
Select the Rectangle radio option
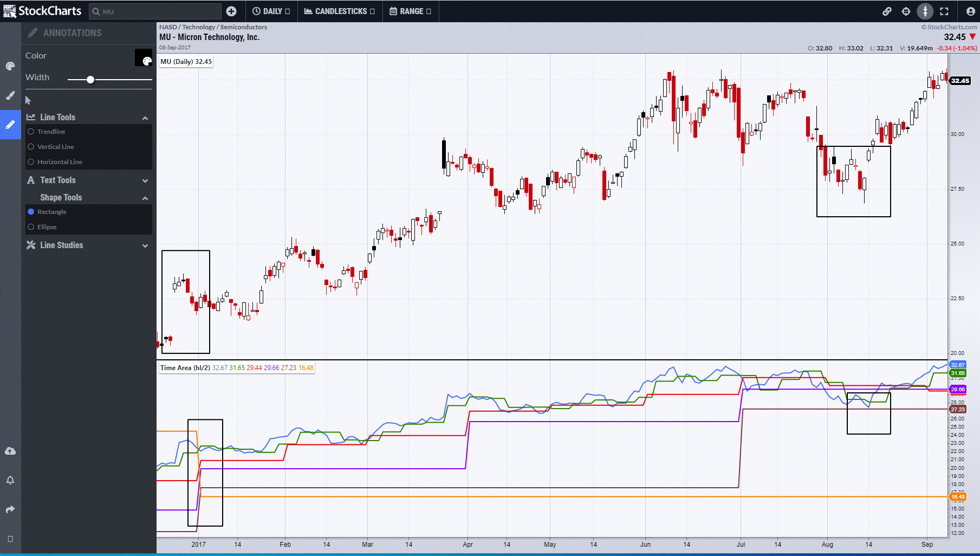tap(31, 212)
